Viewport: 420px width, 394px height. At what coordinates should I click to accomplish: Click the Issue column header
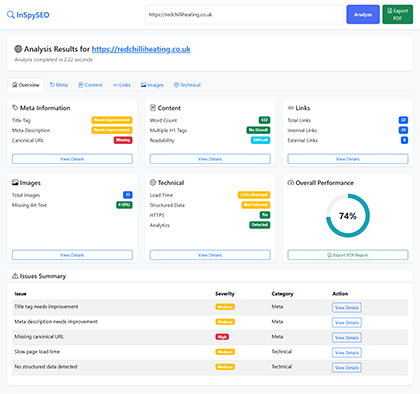click(20, 294)
